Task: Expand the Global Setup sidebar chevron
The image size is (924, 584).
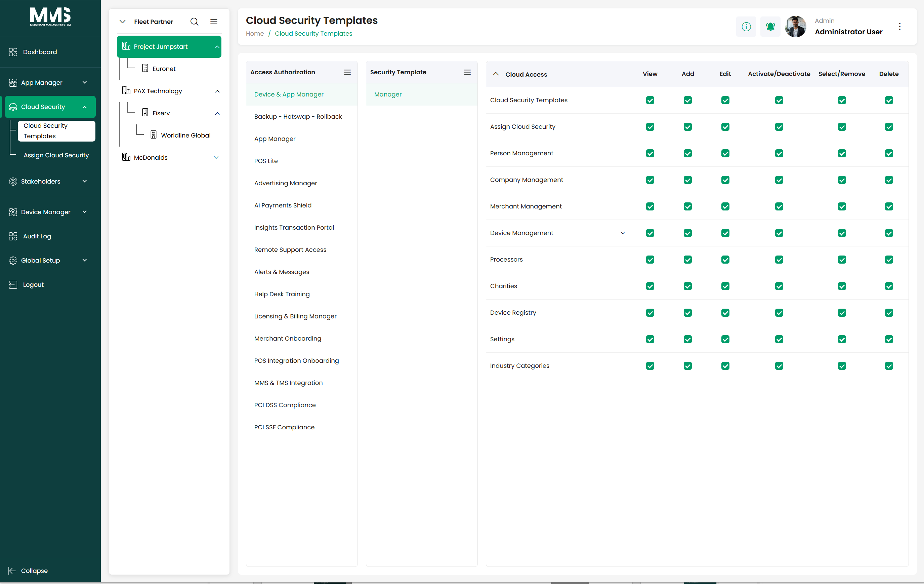Action: 84,260
